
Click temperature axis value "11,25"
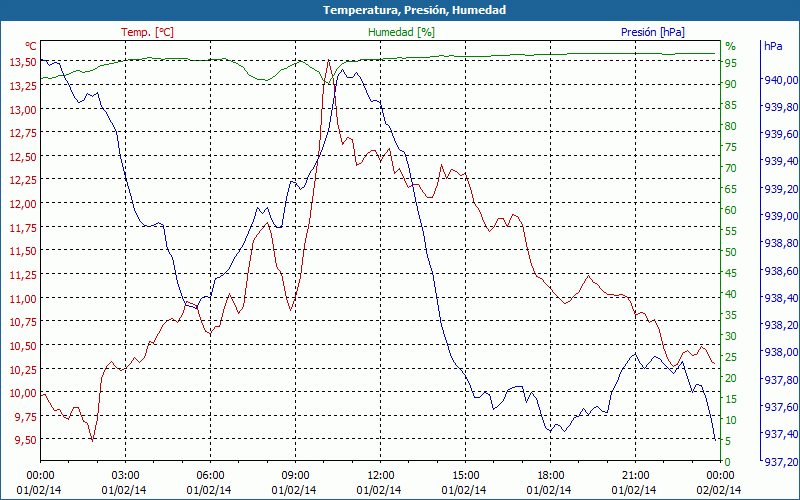coord(23,275)
